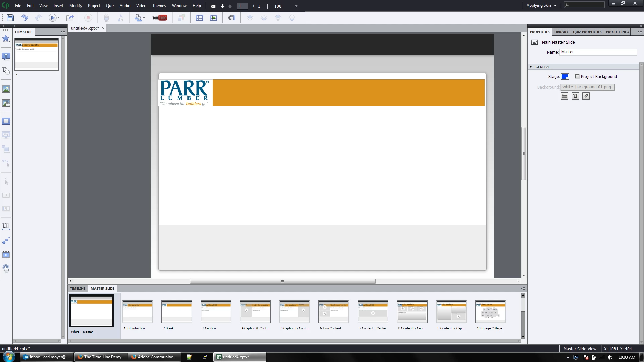
Task: Open Adobe Community taskbar window
Action: point(154,357)
